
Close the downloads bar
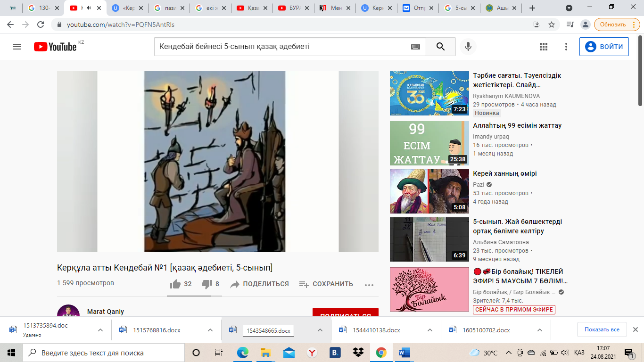coord(635,329)
